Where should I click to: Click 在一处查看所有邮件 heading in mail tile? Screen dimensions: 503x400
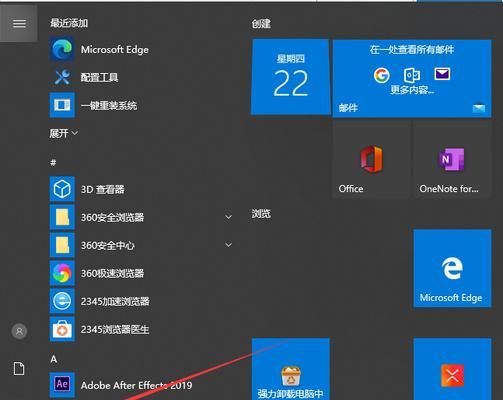point(412,50)
